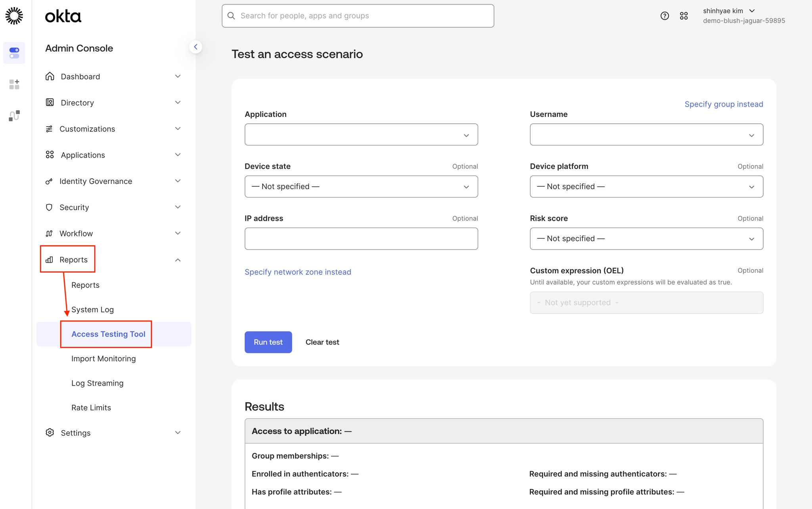The width and height of the screenshot is (812, 509).
Task: Collapse the Reports section chevron
Action: 178,260
